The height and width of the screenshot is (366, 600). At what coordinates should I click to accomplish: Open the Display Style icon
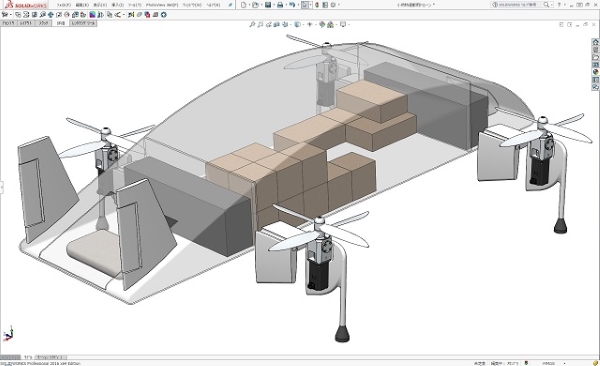(297, 24)
